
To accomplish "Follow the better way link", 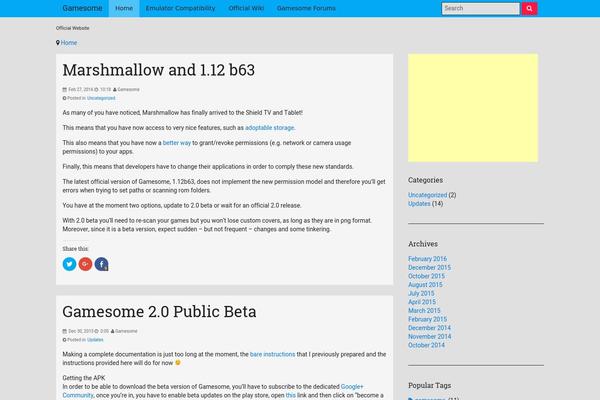I will (x=177, y=143).
